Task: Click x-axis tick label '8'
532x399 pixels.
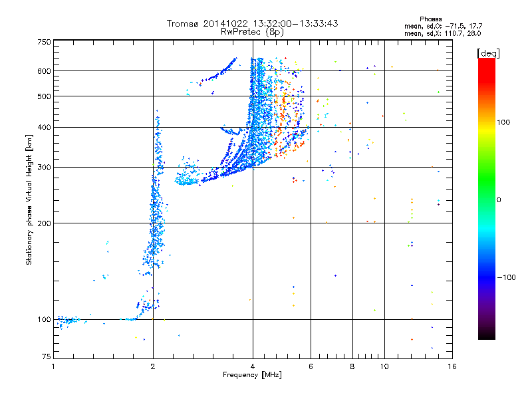Action: coord(352,366)
